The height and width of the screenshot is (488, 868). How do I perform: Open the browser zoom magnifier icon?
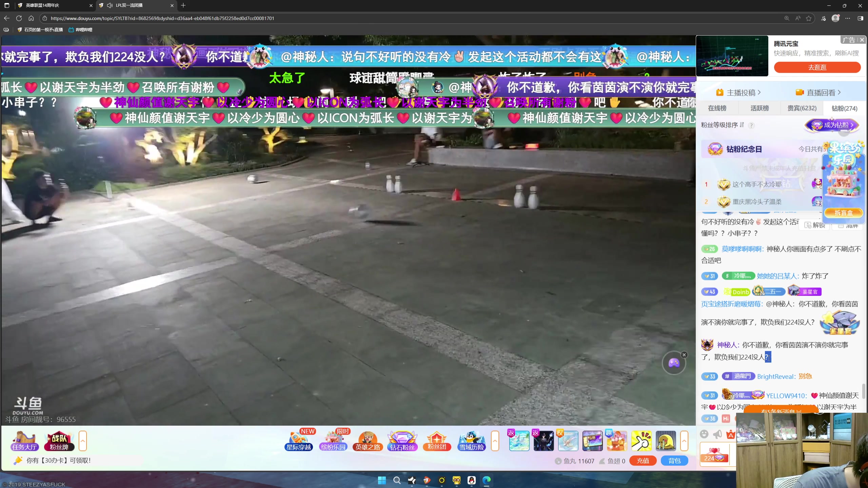pyautogui.click(x=787, y=18)
